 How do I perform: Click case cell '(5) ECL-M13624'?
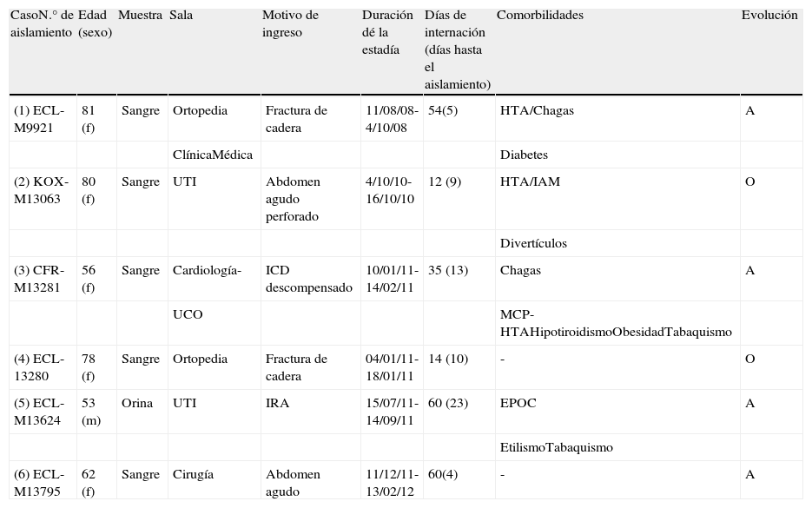tap(40, 412)
